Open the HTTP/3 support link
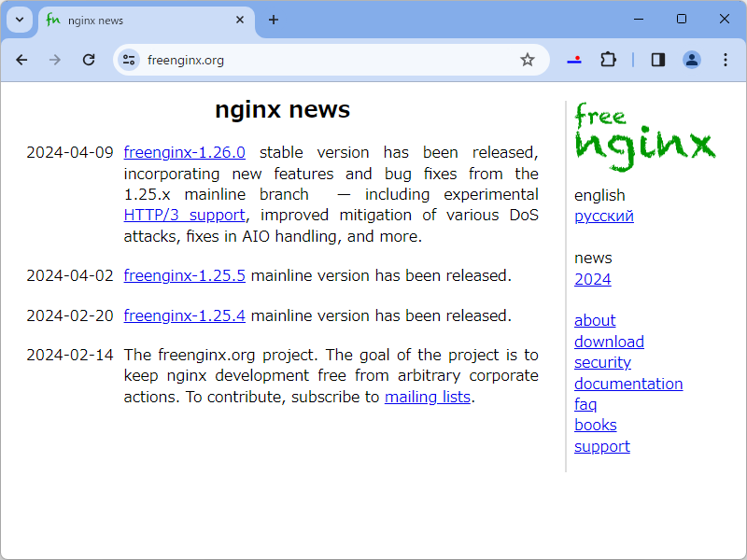 coord(184,215)
